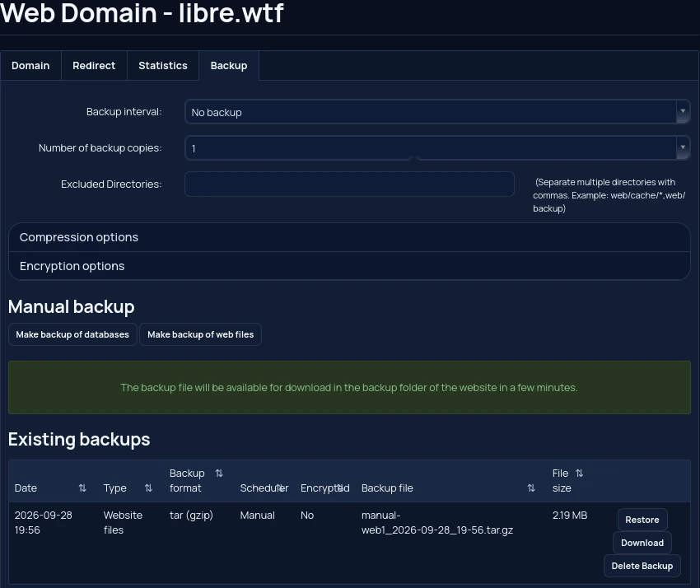Screen dimensions: 700x588
Task: Switch to the Redirect tab
Action: click(94, 66)
